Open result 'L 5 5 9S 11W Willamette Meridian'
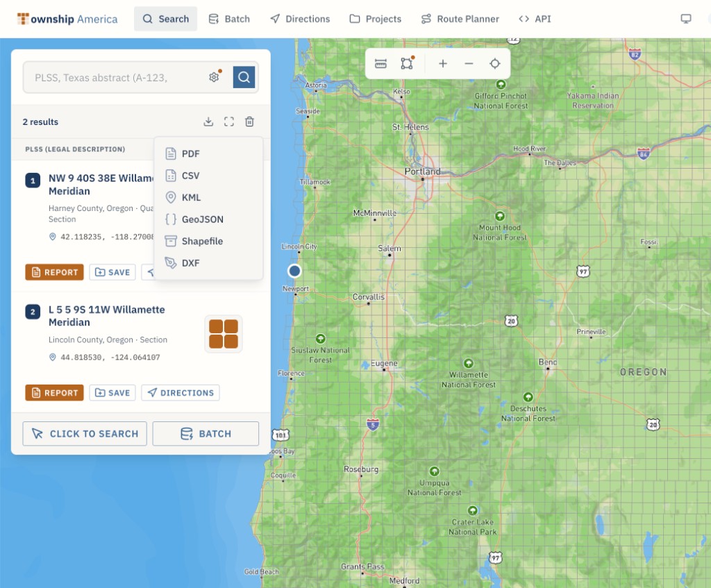This screenshot has width=711, height=588. click(x=107, y=316)
